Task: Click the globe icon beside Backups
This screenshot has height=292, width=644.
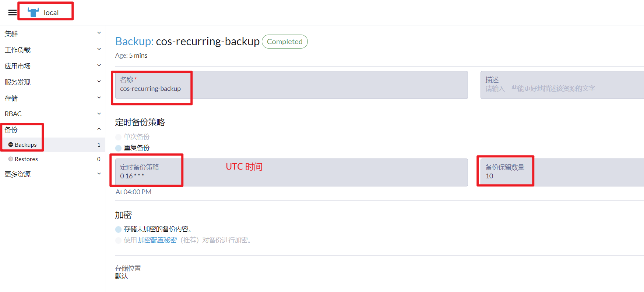Action: (11, 145)
